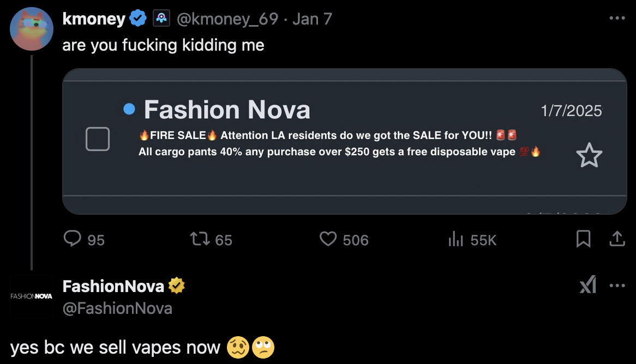Open the Jan 7 tweet timestamp
Viewport: 636px width, 364px height.
tap(312, 19)
